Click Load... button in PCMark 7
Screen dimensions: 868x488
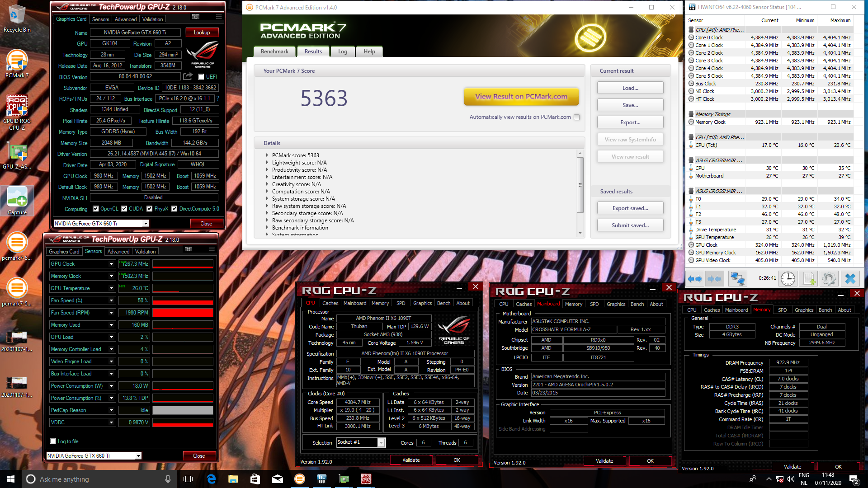[x=630, y=88]
